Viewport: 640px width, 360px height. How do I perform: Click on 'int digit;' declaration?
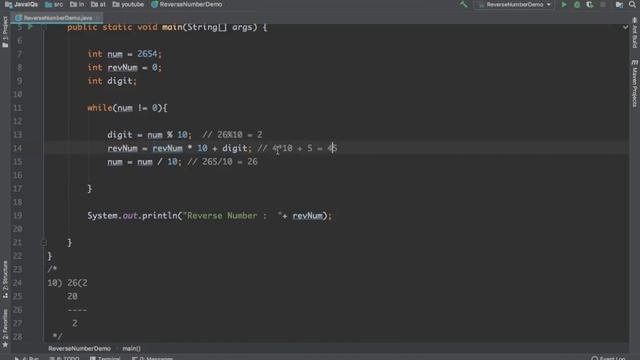112,81
